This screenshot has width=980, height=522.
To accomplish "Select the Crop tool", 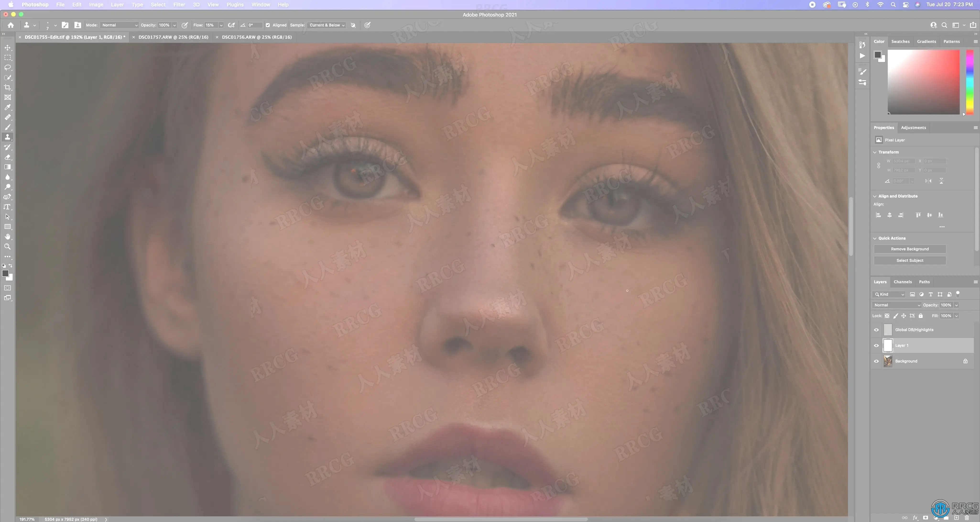I will (x=8, y=88).
